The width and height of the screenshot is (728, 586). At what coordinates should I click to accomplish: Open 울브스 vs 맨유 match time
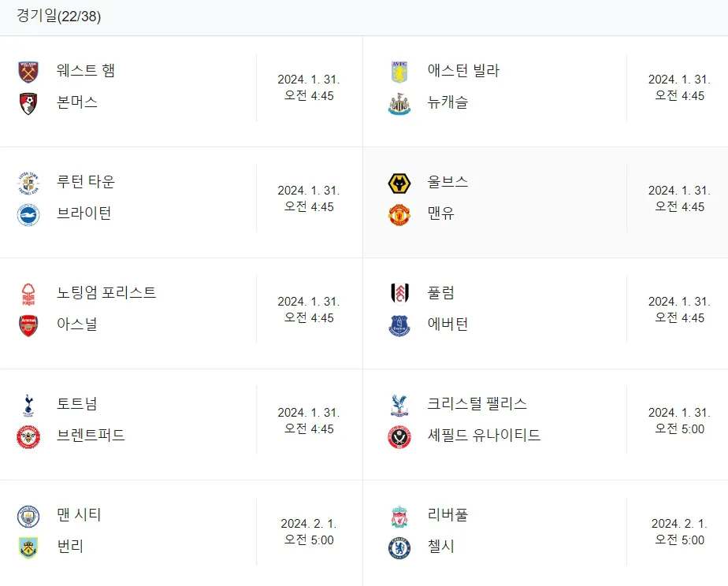click(679, 198)
